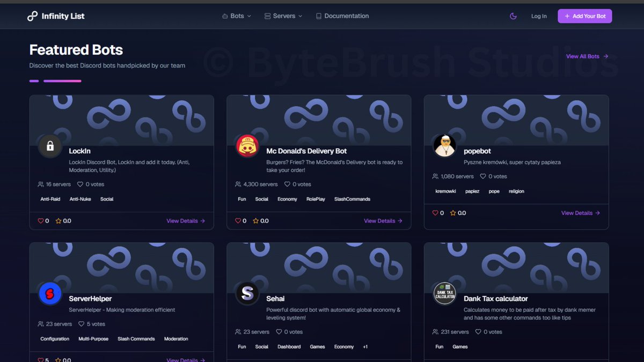This screenshot has height=362, width=644.
Task: Click the popebot title text
Action: 477,151
